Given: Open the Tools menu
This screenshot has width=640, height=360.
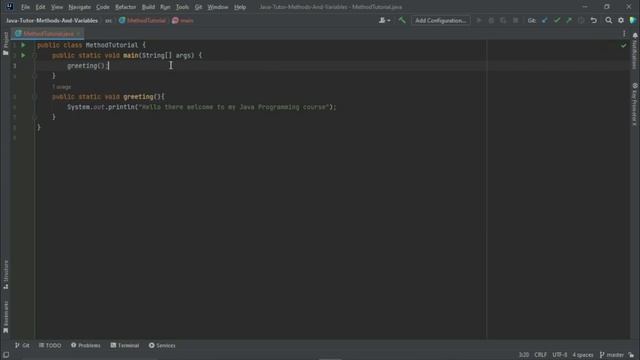Looking at the screenshot, I should tap(182, 7).
